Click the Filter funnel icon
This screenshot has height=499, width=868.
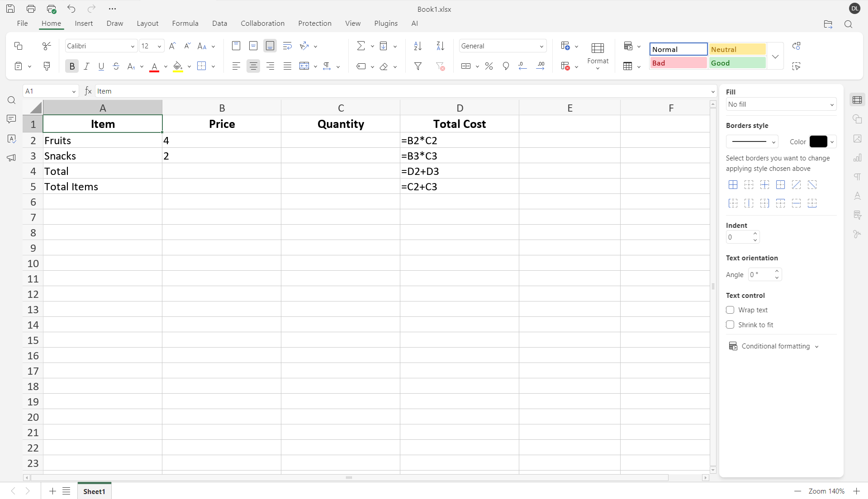(418, 66)
